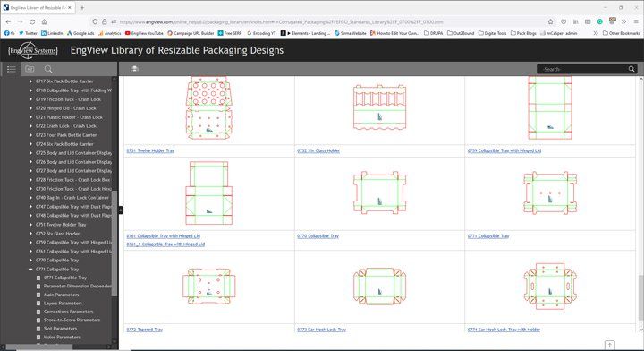Collapse the 0771 Collapsible Tray node
Viewport: 644px width, 351px height.
(x=30, y=270)
